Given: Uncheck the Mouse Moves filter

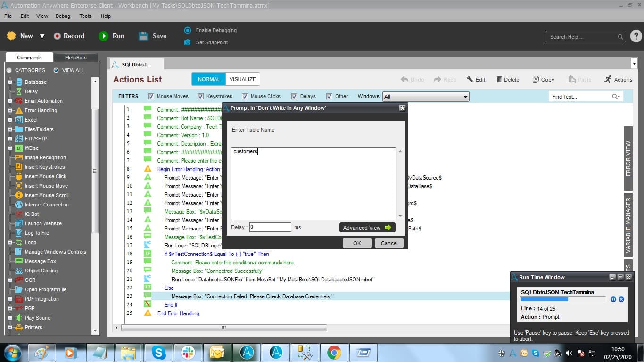Looking at the screenshot, I should (x=151, y=96).
